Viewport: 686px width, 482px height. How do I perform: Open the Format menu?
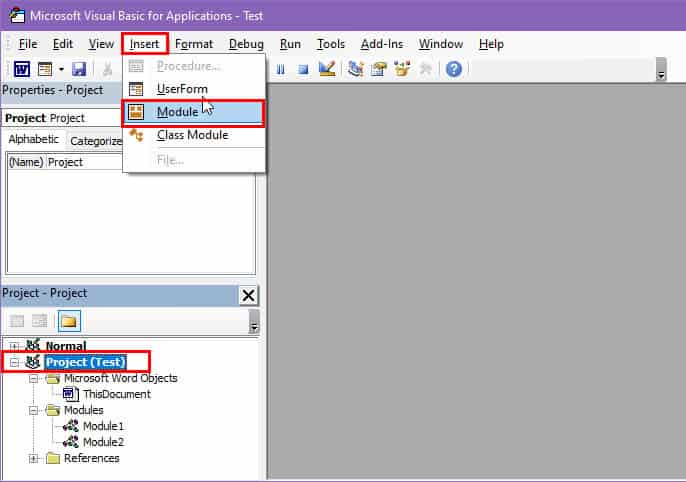pyautogui.click(x=194, y=44)
